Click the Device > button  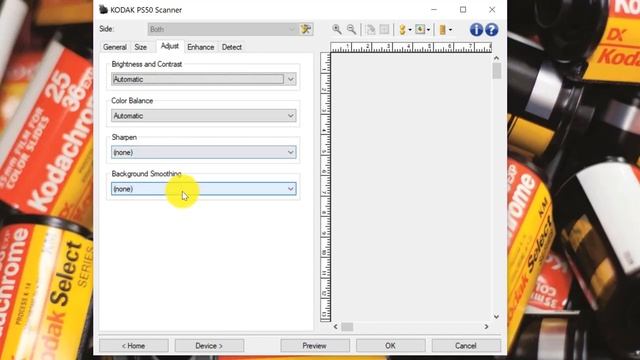[x=209, y=346]
